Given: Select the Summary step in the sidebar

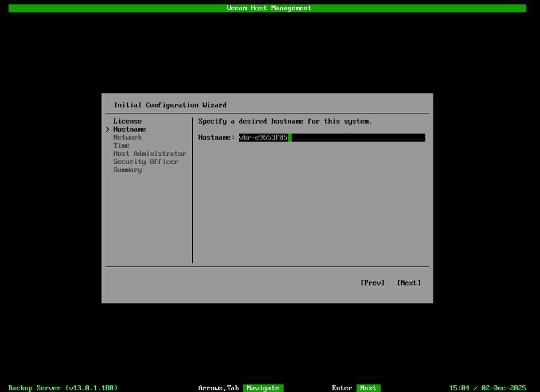Looking at the screenshot, I should tap(127, 169).
